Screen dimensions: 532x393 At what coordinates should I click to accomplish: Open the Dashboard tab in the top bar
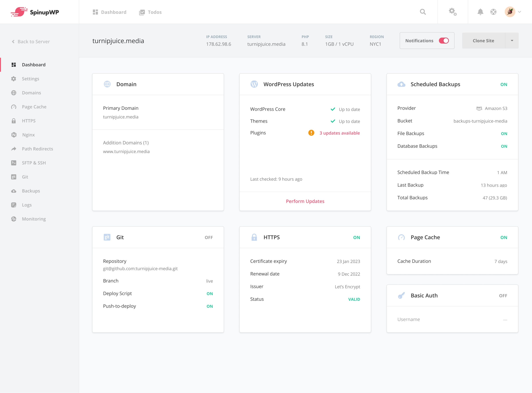point(109,12)
